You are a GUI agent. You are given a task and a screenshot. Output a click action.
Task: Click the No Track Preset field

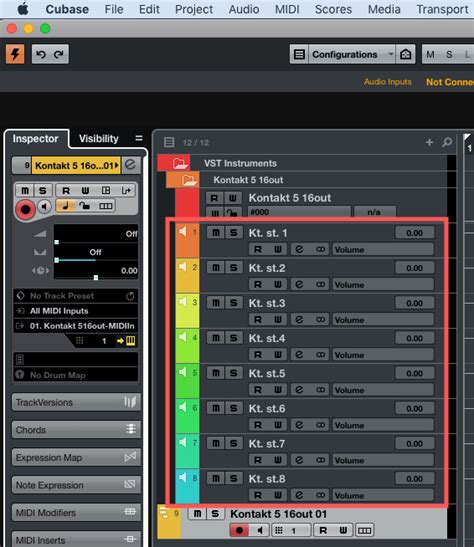76,296
